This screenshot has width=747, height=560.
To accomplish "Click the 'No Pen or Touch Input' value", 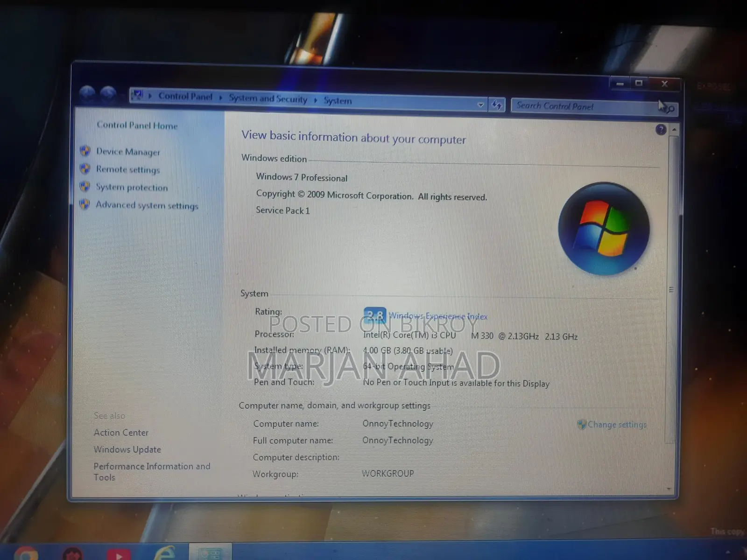I will pos(456,383).
